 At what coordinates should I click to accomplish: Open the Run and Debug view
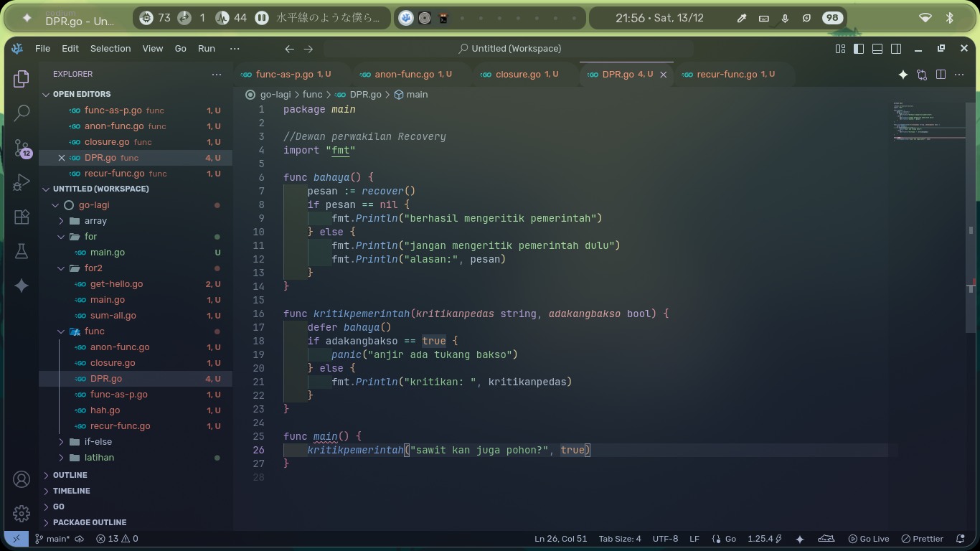click(x=22, y=182)
